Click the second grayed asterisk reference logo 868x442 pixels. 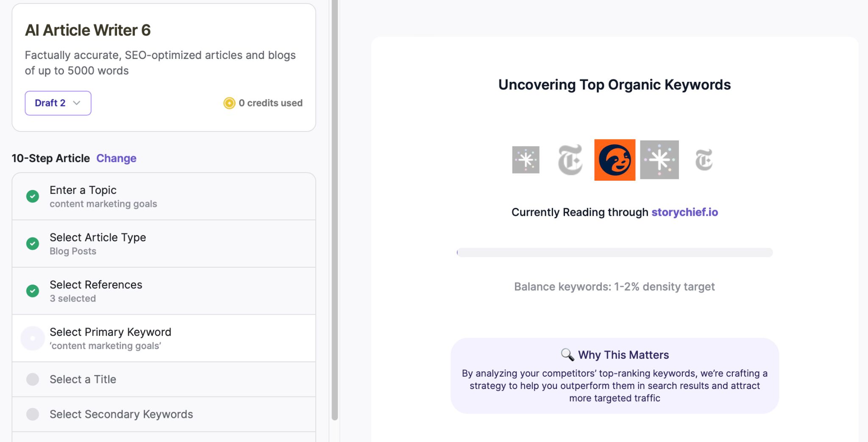click(659, 160)
